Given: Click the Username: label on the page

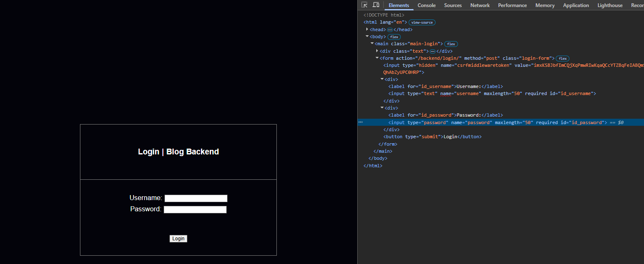Looking at the screenshot, I should click(x=146, y=198).
